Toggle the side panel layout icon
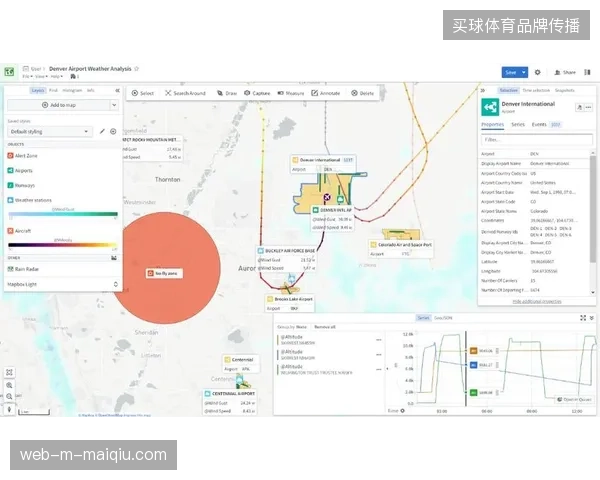Viewport: 600px width, 480px height. click(587, 72)
